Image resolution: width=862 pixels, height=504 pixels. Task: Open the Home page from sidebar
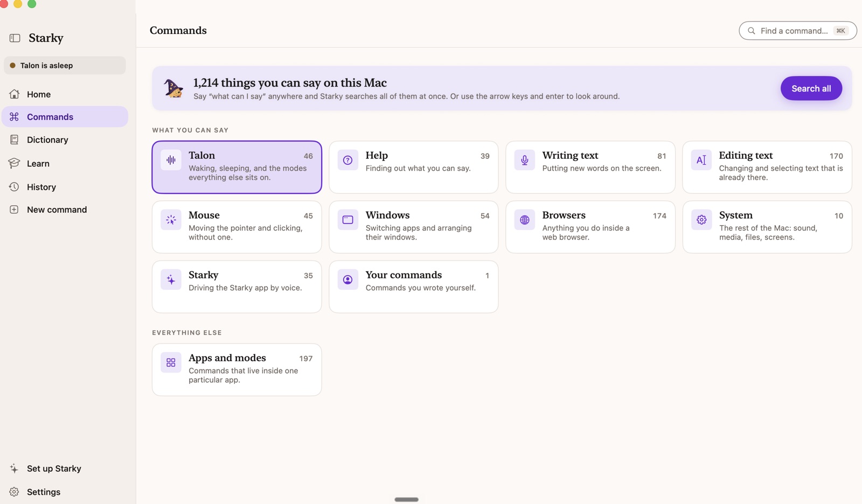pos(65,94)
